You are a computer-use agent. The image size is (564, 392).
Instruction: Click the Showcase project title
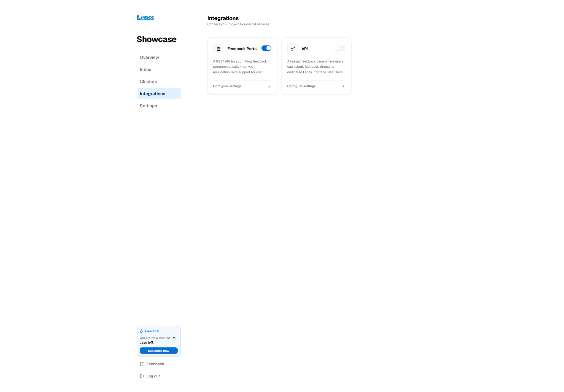[156, 39]
